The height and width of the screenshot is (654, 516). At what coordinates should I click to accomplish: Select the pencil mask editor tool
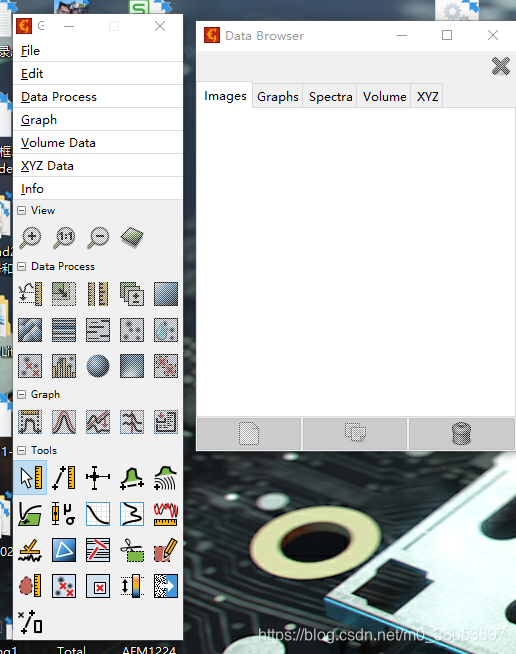click(x=166, y=550)
